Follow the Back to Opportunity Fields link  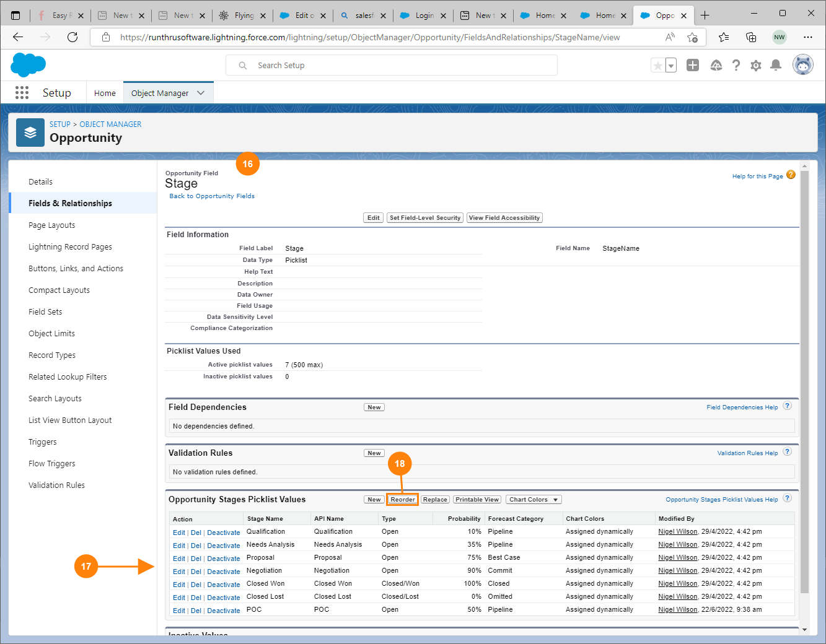point(212,196)
